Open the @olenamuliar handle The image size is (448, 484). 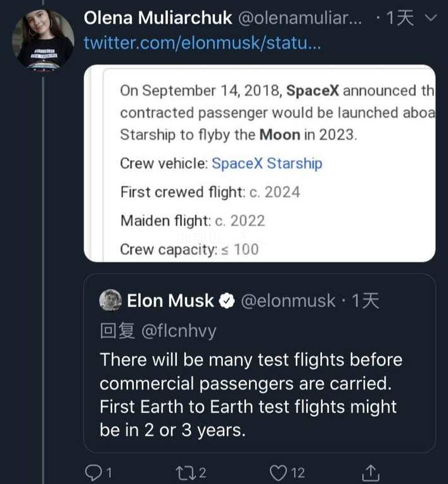300,18
